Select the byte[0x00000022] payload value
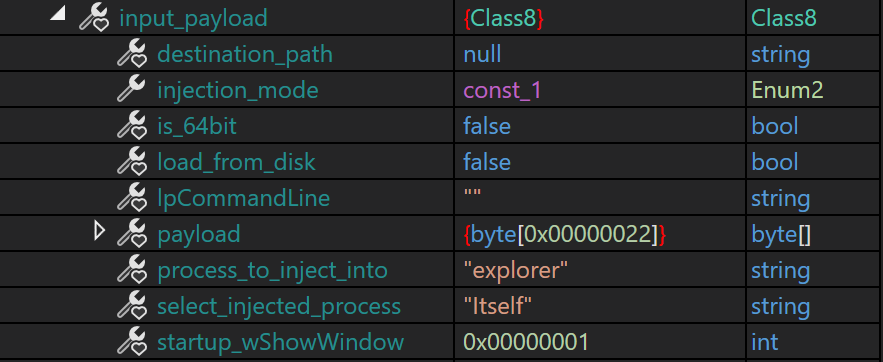 pyautogui.click(x=565, y=234)
